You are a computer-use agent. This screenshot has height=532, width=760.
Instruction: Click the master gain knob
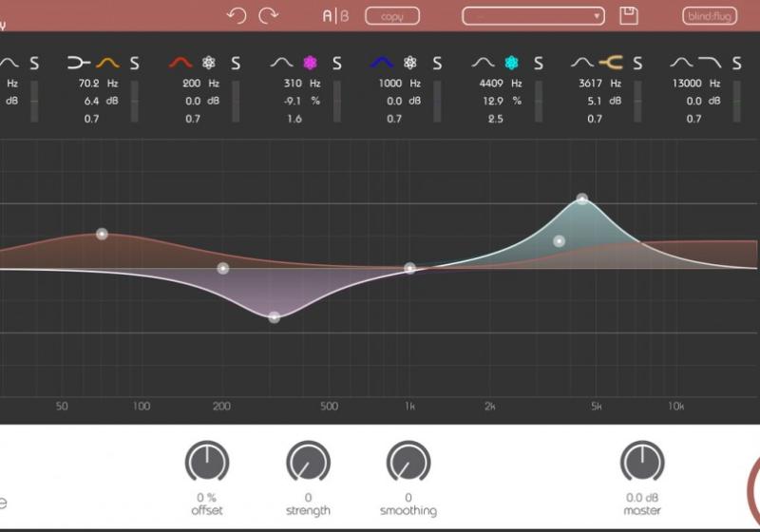pyautogui.click(x=642, y=463)
